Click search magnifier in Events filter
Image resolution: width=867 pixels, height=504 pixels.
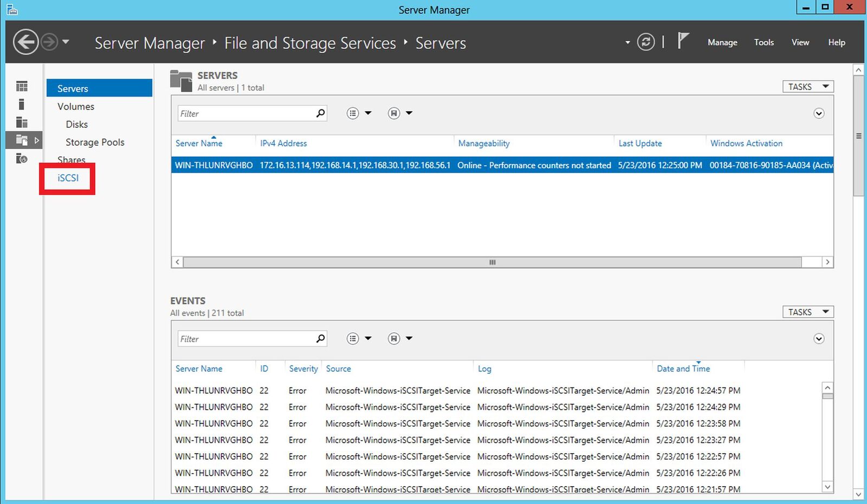tap(320, 339)
